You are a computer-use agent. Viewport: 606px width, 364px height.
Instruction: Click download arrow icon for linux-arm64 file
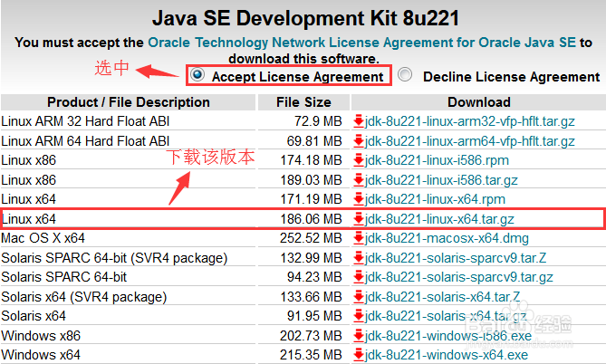point(359,140)
